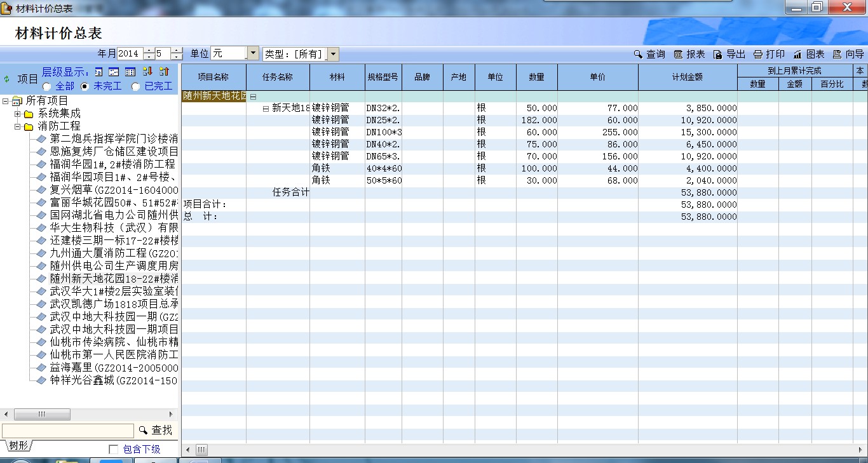
Task: Click the green refresh icon beside 项目
Action: [x=7, y=79]
